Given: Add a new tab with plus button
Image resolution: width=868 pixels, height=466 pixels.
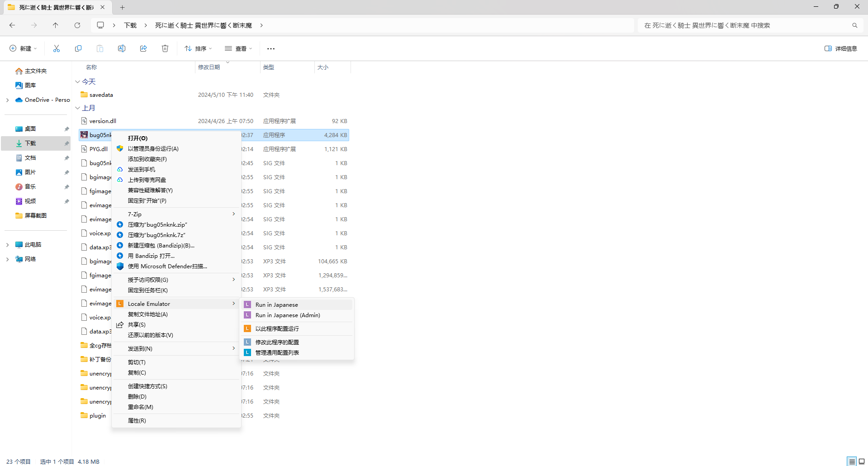Looking at the screenshot, I should pos(123,7).
